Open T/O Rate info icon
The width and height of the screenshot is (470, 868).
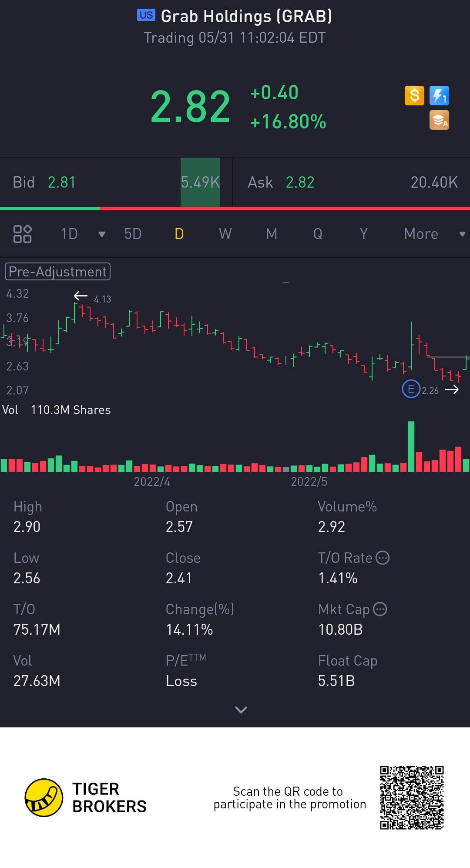[x=382, y=558]
